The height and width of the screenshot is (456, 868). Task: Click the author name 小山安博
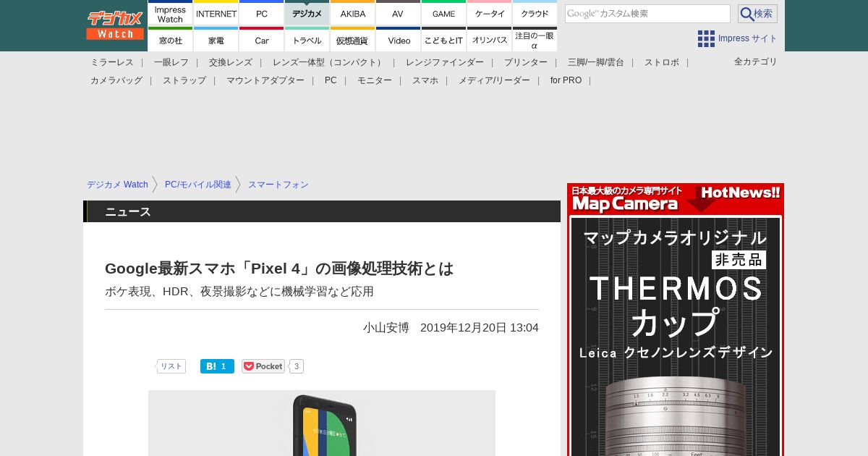coord(386,328)
